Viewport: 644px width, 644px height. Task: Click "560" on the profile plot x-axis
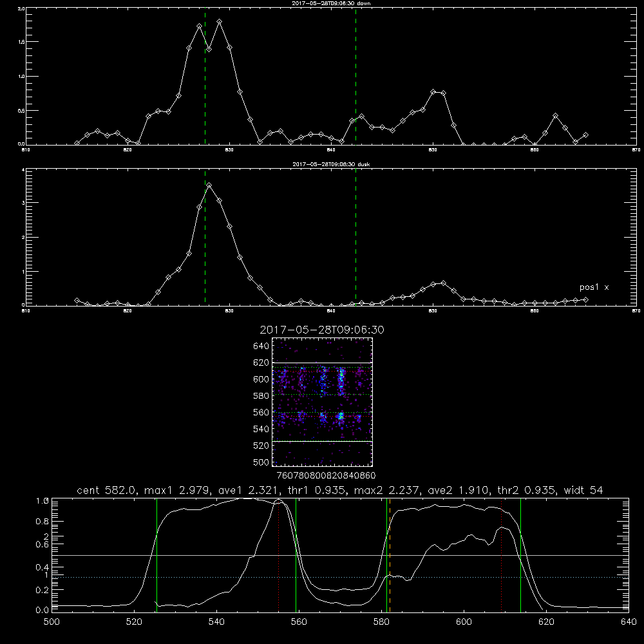click(299, 622)
